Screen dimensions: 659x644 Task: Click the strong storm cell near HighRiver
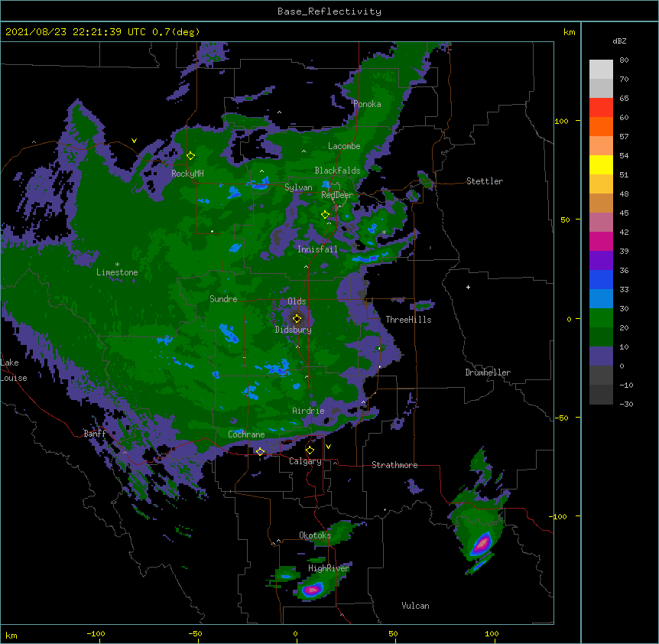[312, 590]
